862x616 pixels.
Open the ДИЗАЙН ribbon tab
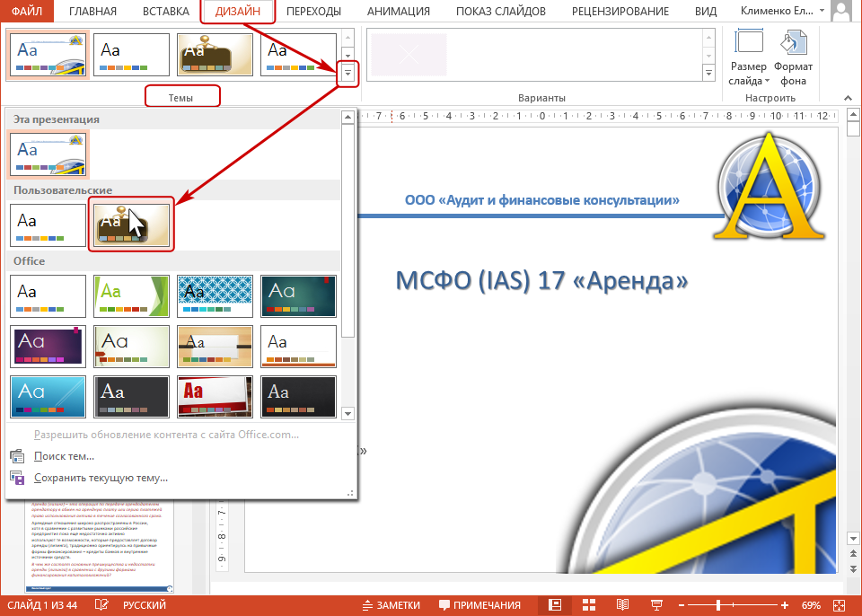[237, 11]
